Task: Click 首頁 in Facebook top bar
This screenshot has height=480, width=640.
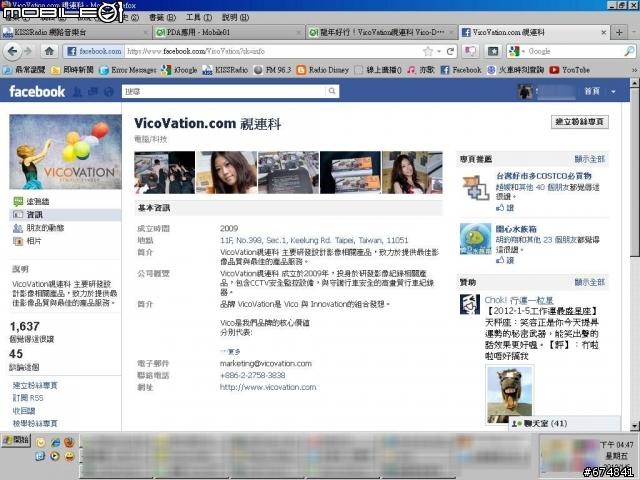Action: pos(592,91)
